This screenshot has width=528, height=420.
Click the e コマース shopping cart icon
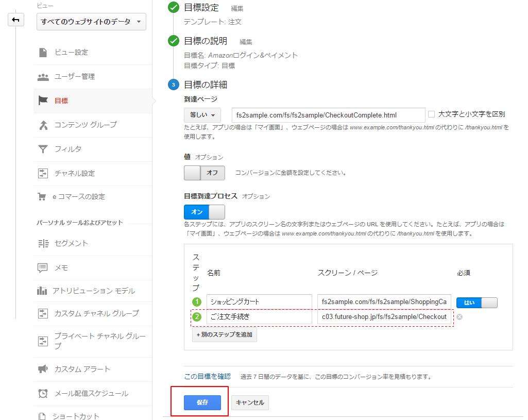42,197
